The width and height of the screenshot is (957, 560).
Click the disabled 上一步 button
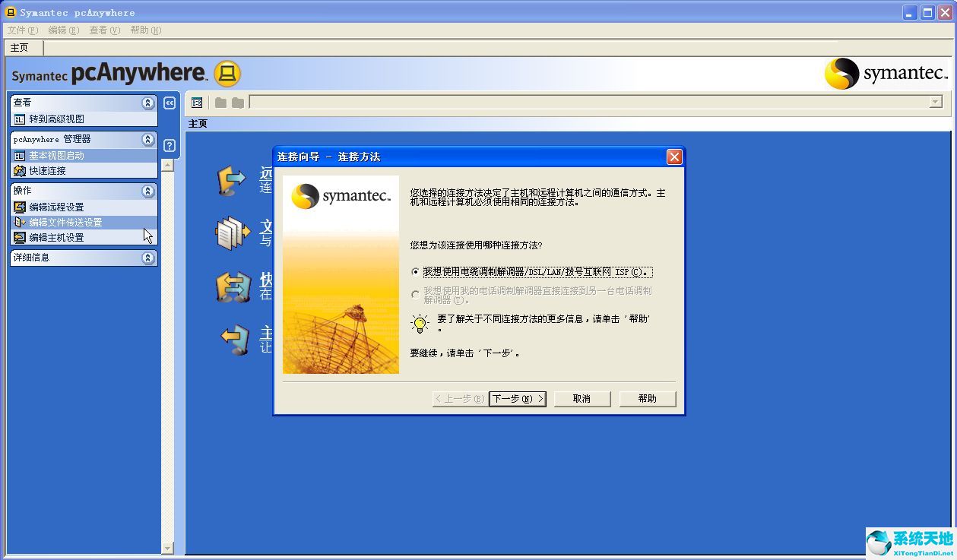pos(459,398)
